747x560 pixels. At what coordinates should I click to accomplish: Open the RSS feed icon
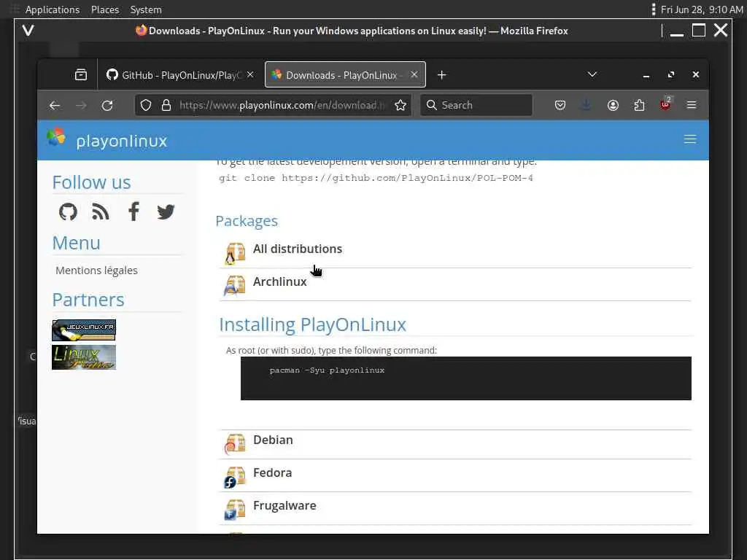pyautogui.click(x=101, y=212)
